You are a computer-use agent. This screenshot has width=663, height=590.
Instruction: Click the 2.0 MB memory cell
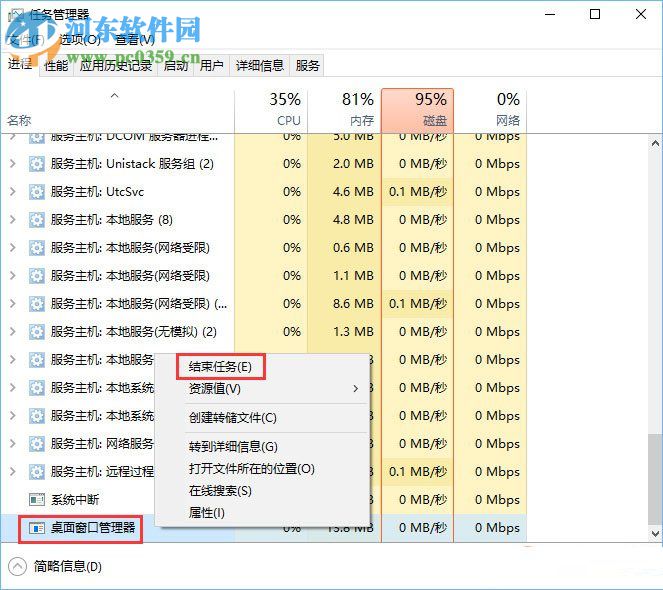(345, 164)
